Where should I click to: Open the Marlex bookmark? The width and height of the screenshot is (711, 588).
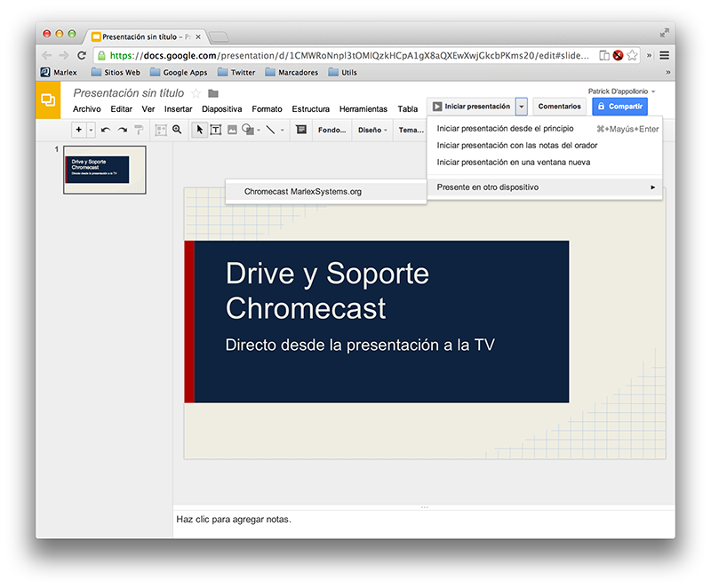point(59,72)
